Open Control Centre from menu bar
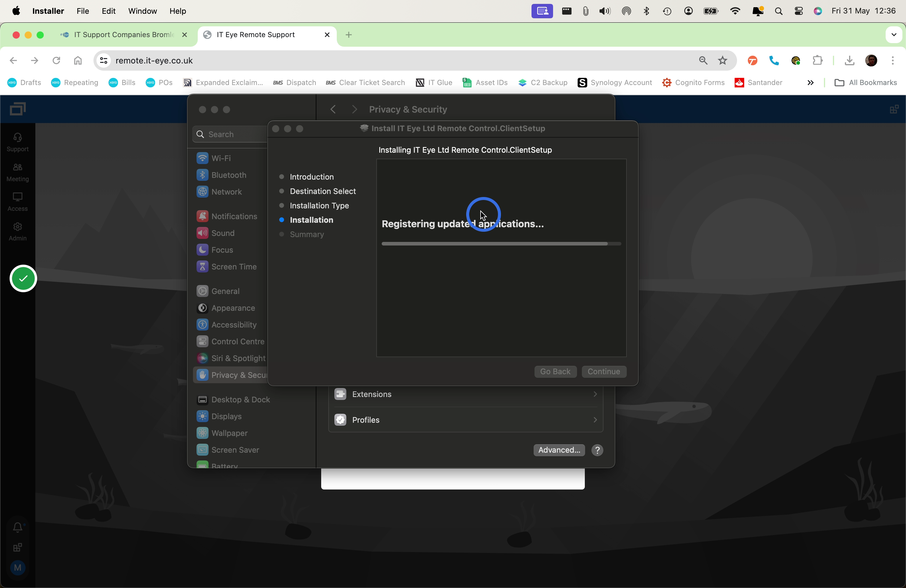 (798, 11)
